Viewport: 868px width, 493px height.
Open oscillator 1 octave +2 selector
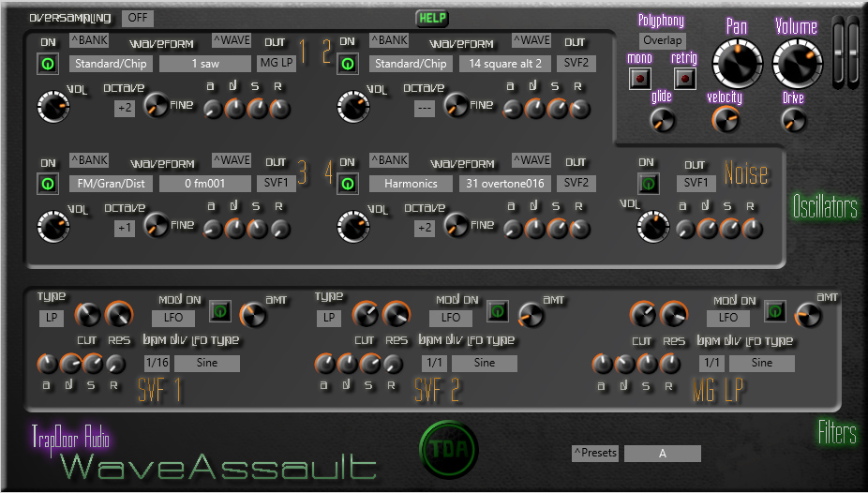pos(125,108)
